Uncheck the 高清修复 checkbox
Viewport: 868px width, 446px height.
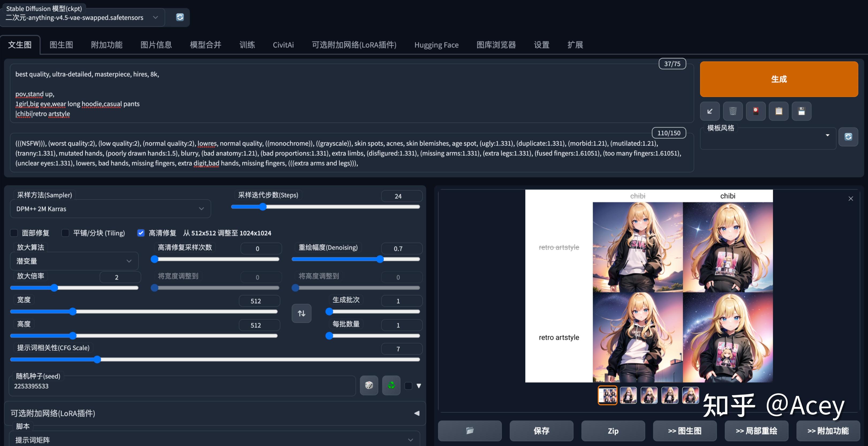pos(141,233)
